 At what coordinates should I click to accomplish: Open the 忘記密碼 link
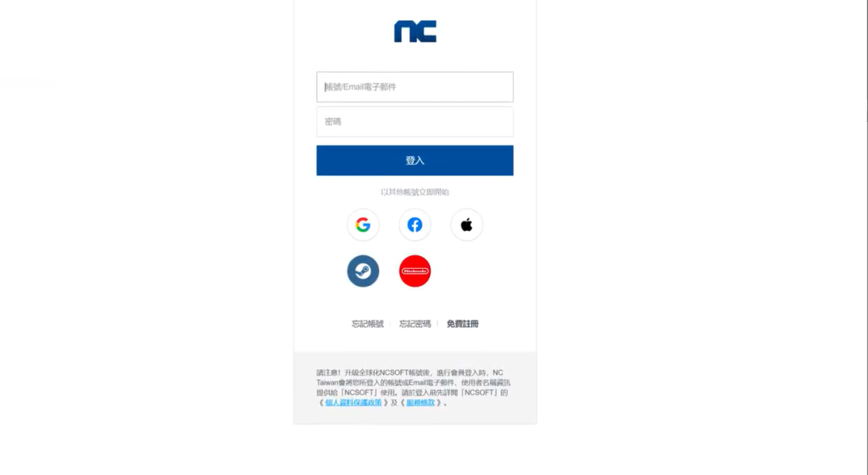(415, 324)
